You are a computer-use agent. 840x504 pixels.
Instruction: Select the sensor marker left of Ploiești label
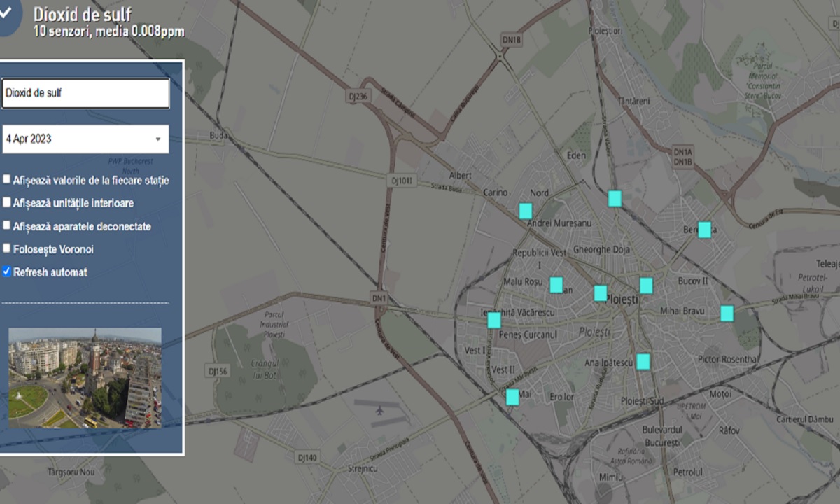601,293
